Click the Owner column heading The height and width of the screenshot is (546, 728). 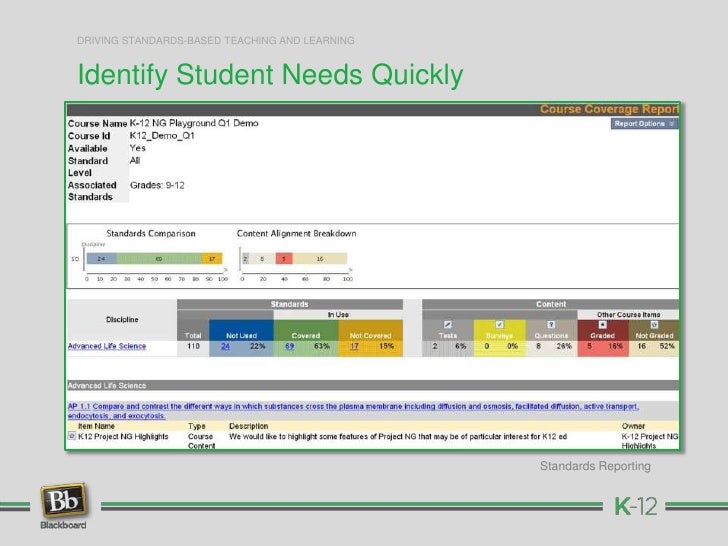tap(633, 426)
